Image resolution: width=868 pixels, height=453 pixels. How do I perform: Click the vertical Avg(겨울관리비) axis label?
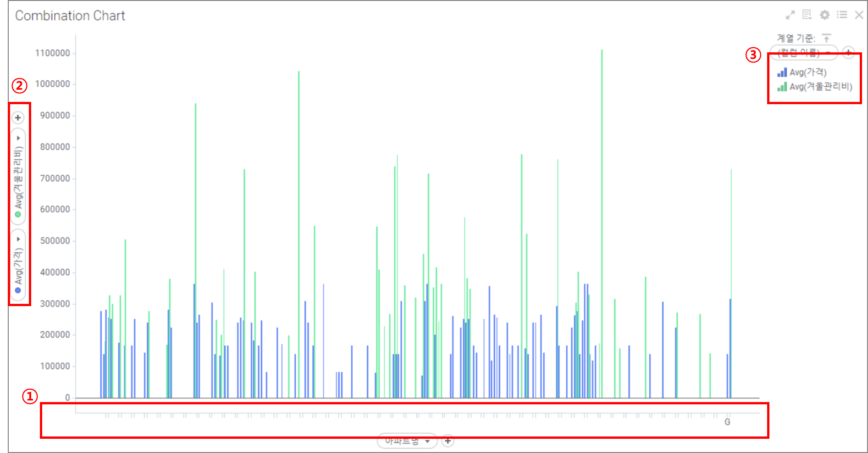click(x=18, y=177)
